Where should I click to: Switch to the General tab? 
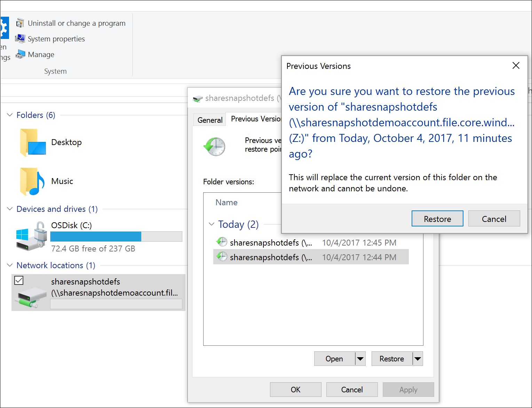pos(209,119)
